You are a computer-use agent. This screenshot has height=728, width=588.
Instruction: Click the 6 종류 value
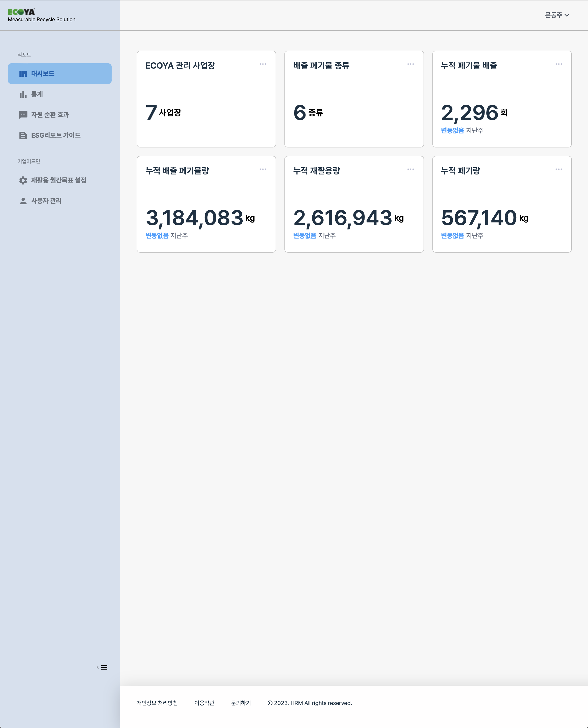point(308,112)
